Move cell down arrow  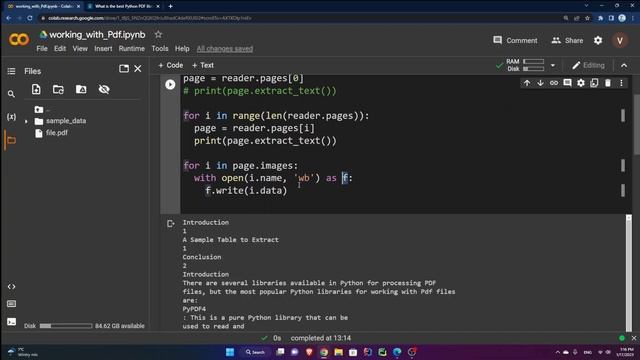tap(540, 83)
